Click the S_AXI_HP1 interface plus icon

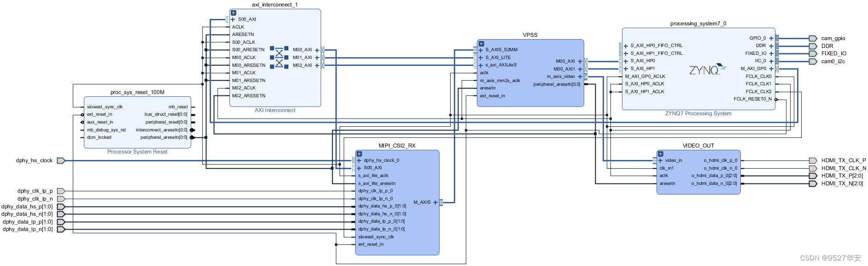pos(626,69)
